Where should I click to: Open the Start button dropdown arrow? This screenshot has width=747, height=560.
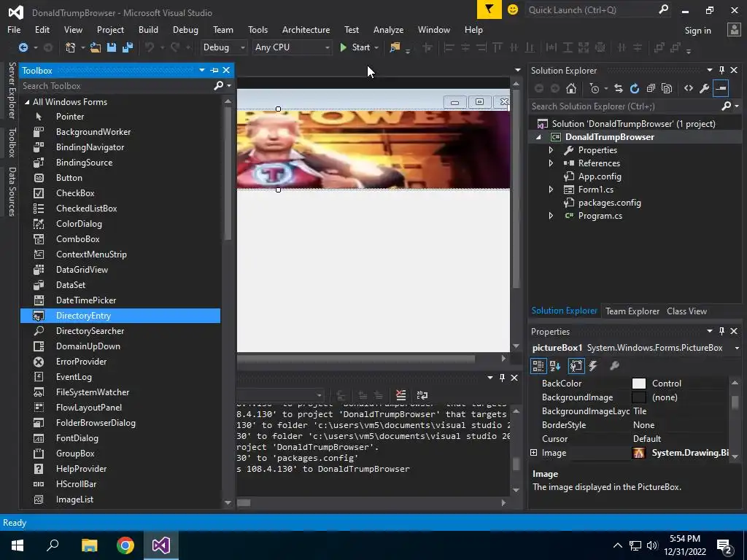376,47
